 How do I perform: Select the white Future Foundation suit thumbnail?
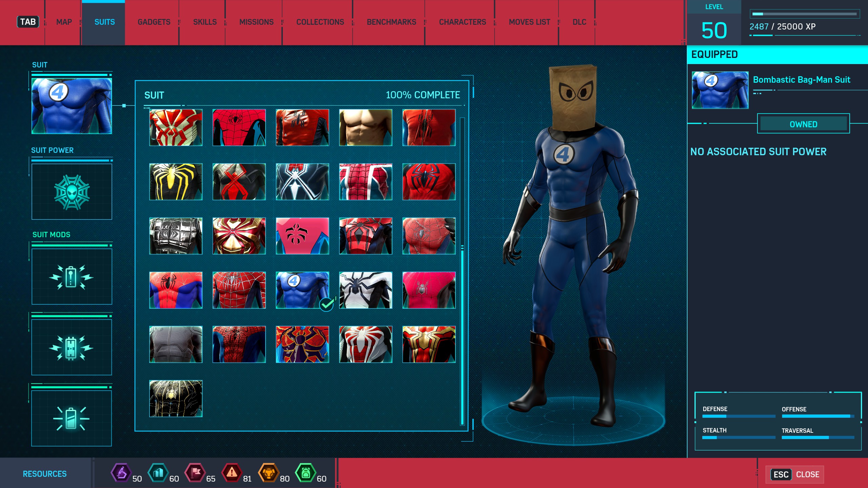[366, 290]
